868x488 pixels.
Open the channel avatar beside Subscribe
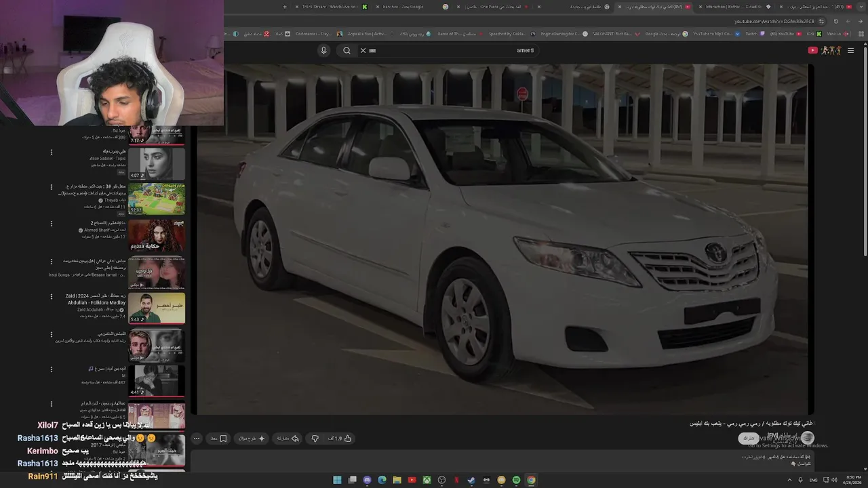point(807,438)
